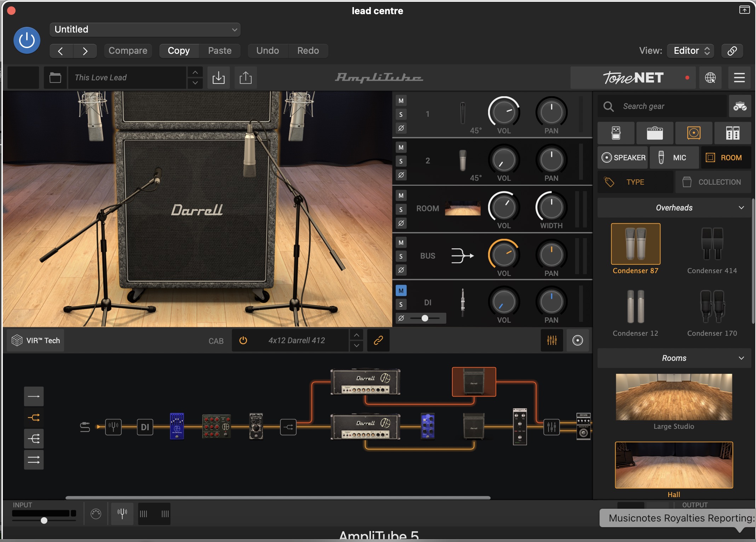Open the ToneNET panel

tap(633, 77)
